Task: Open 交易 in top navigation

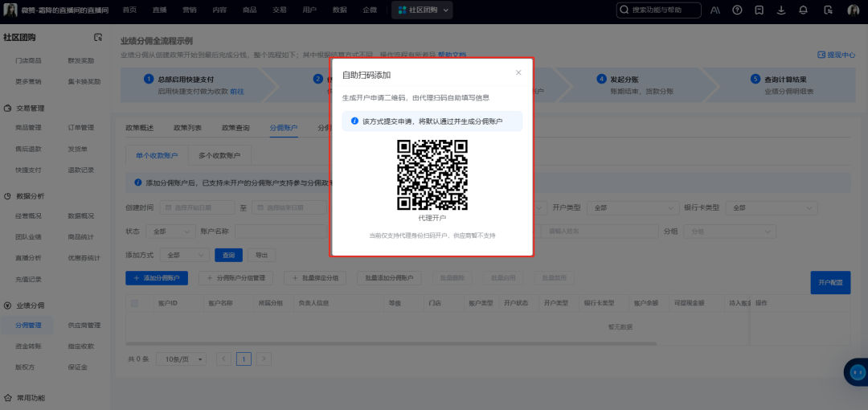Action: [x=280, y=10]
